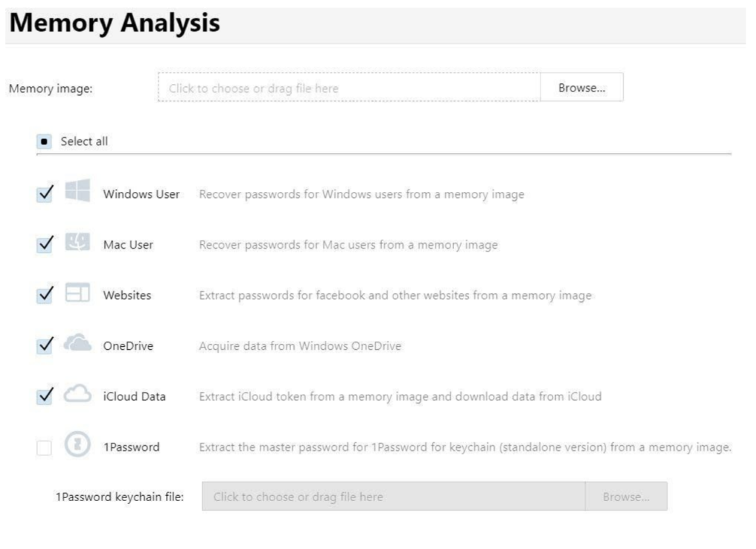This screenshot has width=756, height=549.
Task: Enable the 1Password checkbox
Action: (x=44, y=447)
